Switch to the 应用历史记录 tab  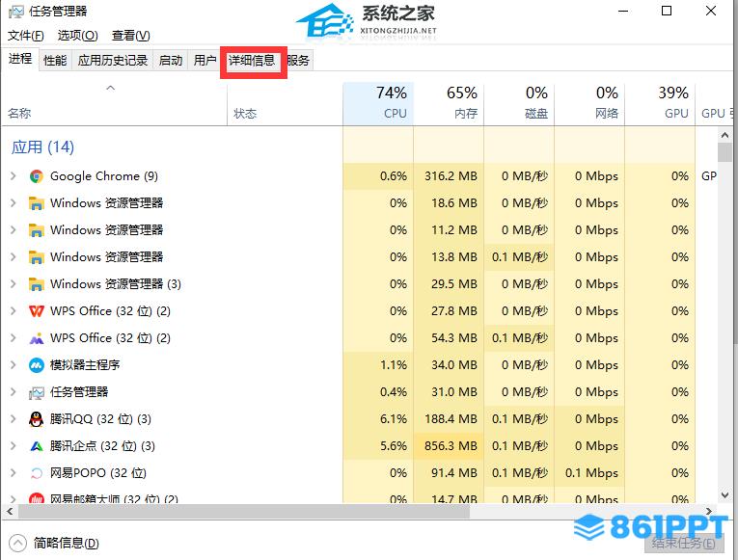[113, 60]
